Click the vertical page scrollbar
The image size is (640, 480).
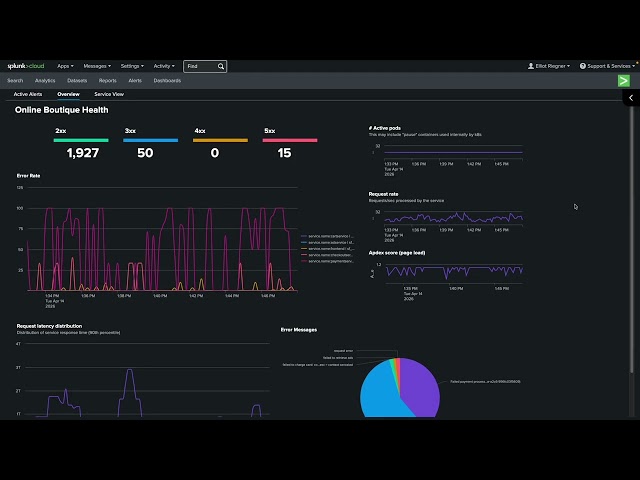tap(632, 241)
